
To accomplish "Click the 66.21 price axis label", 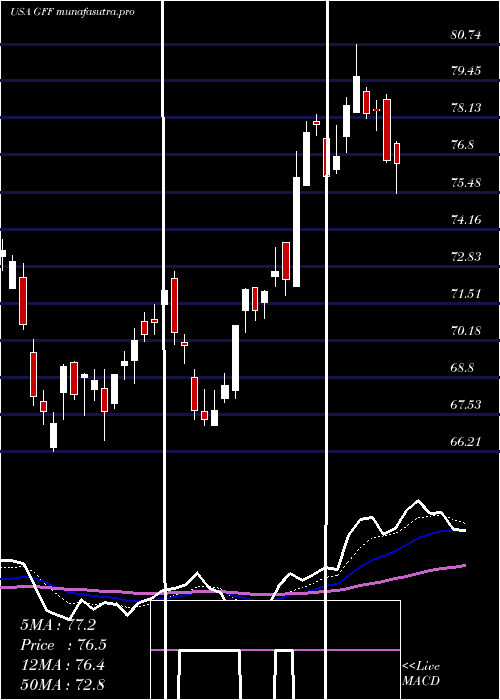I will point(466,442).
